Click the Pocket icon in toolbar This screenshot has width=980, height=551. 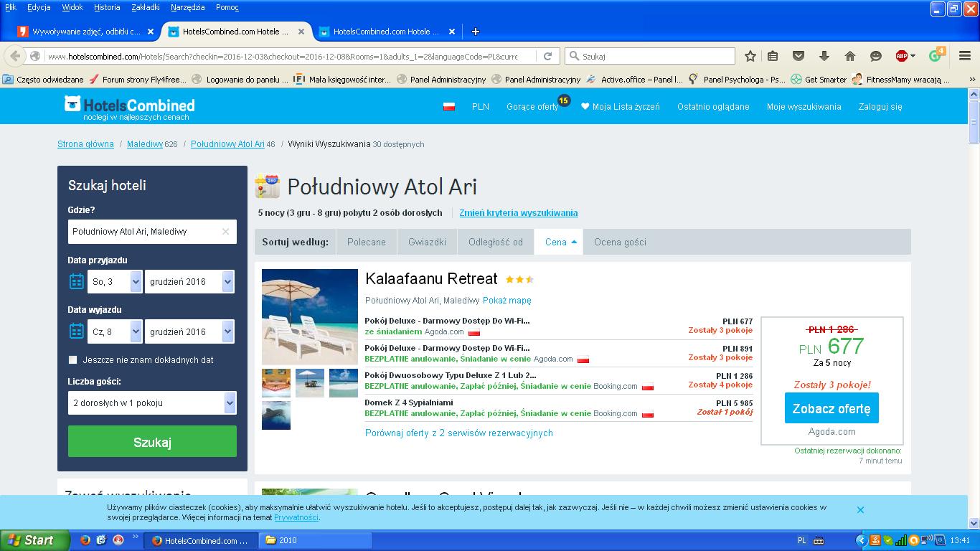tap(798, 56)
